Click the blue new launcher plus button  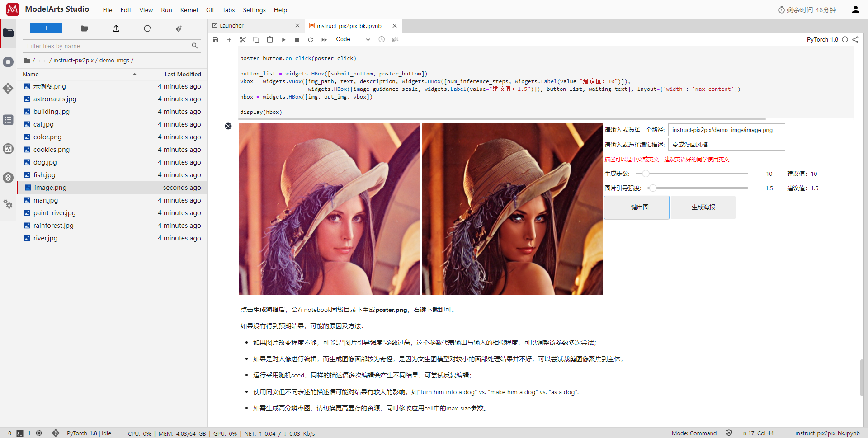[46, 28]
